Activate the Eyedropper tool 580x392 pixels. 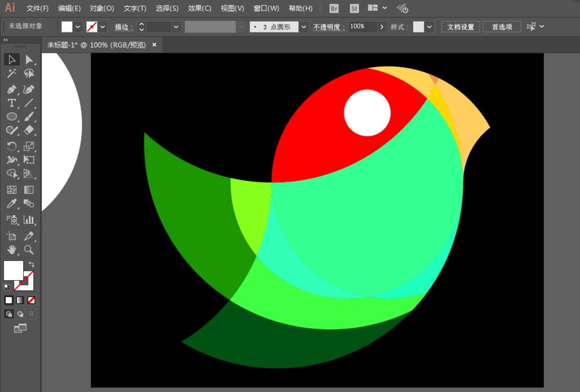12,204
